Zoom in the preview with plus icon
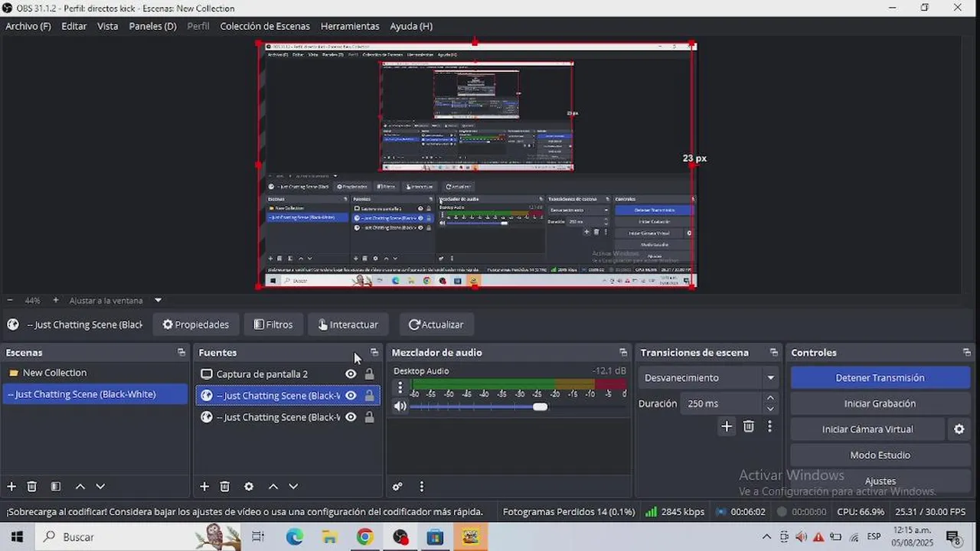This screenshot has height=551, width=980. point(55,300)
